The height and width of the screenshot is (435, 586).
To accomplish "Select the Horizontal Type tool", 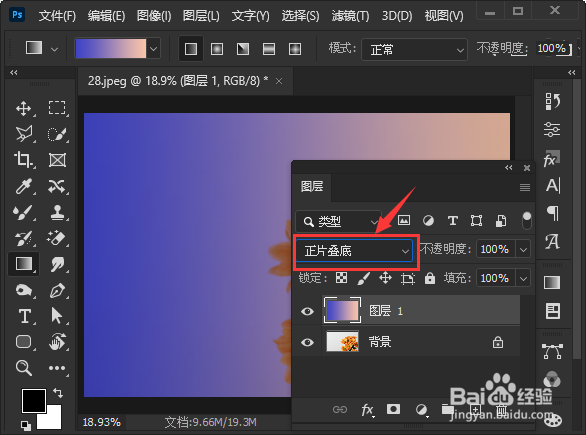I will click(x=25, y=316).
